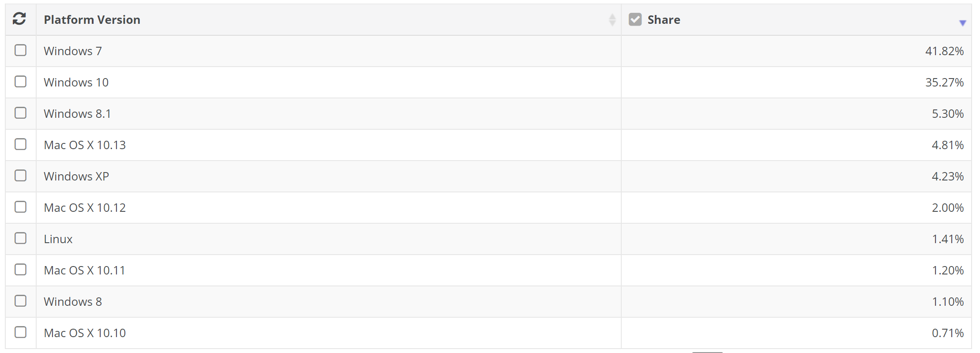Image resolution: width=980 pixels, height=353 pixels.
Task: Uncheck the Share column checkbox
Action: pyautogui.click(x=635, y=19)
